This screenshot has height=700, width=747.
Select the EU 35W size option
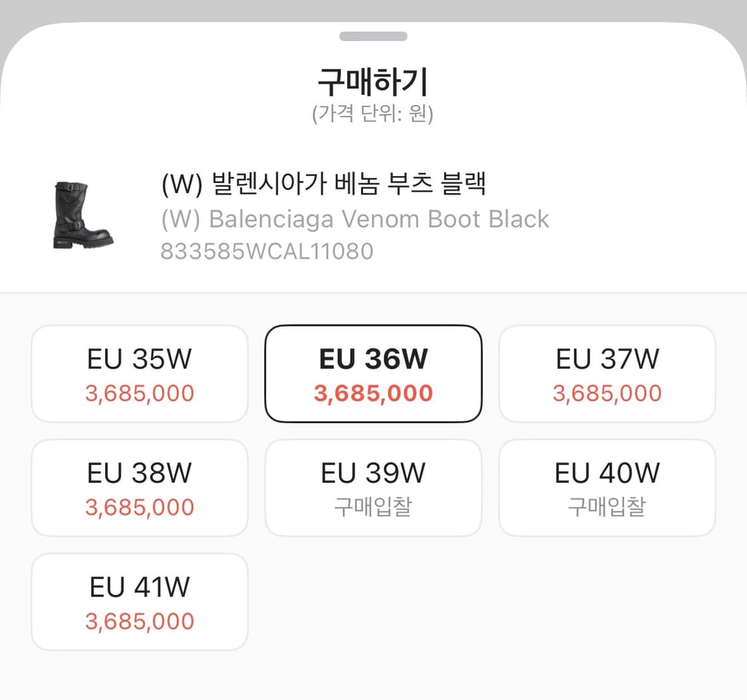139,373
